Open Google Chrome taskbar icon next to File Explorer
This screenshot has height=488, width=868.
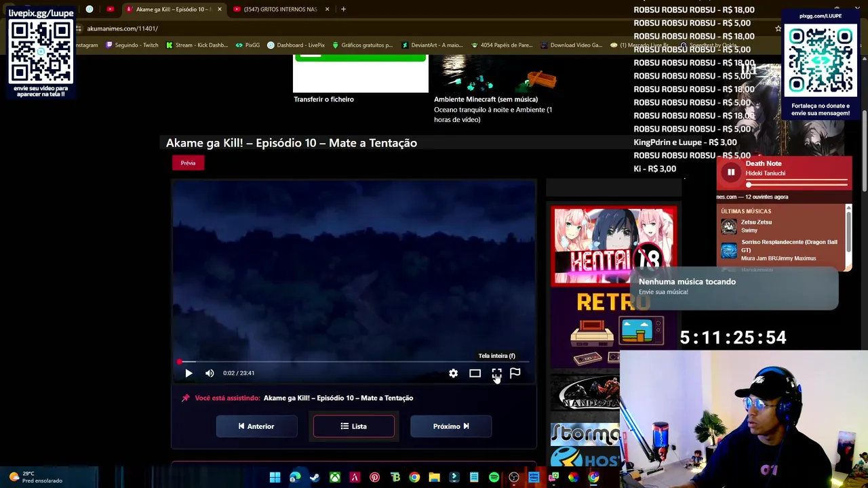[414, 478]
